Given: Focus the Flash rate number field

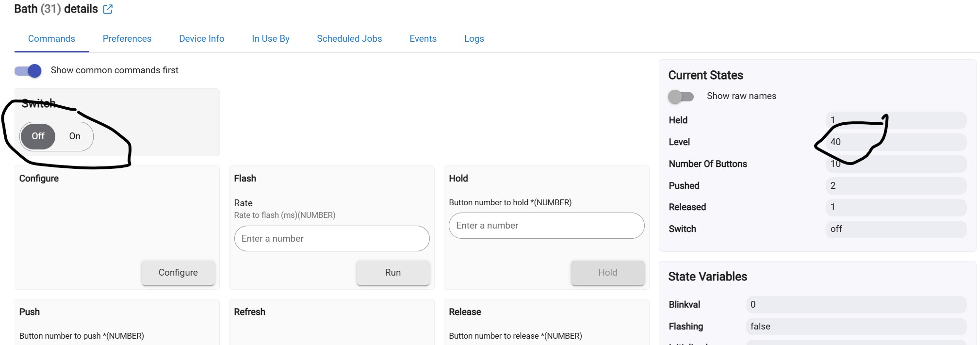Looking at the screenshot, I should pos(332,239).
